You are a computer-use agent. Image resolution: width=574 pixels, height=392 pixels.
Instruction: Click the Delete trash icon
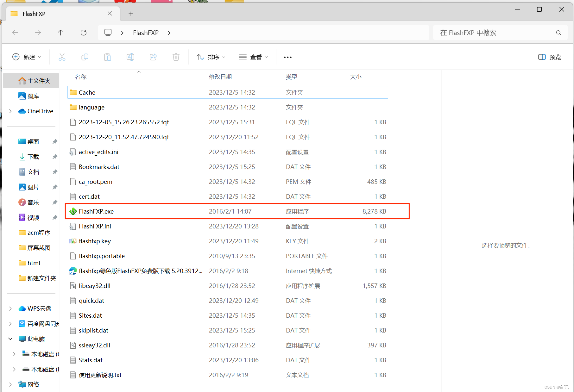[x=176, y=57]
